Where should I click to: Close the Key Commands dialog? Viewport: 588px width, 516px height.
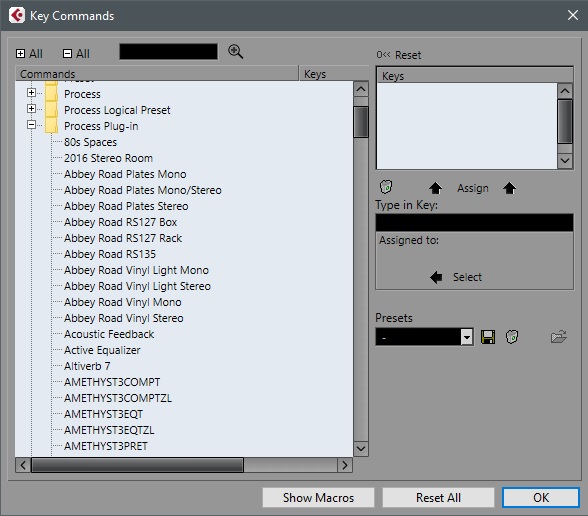(572, 15)
